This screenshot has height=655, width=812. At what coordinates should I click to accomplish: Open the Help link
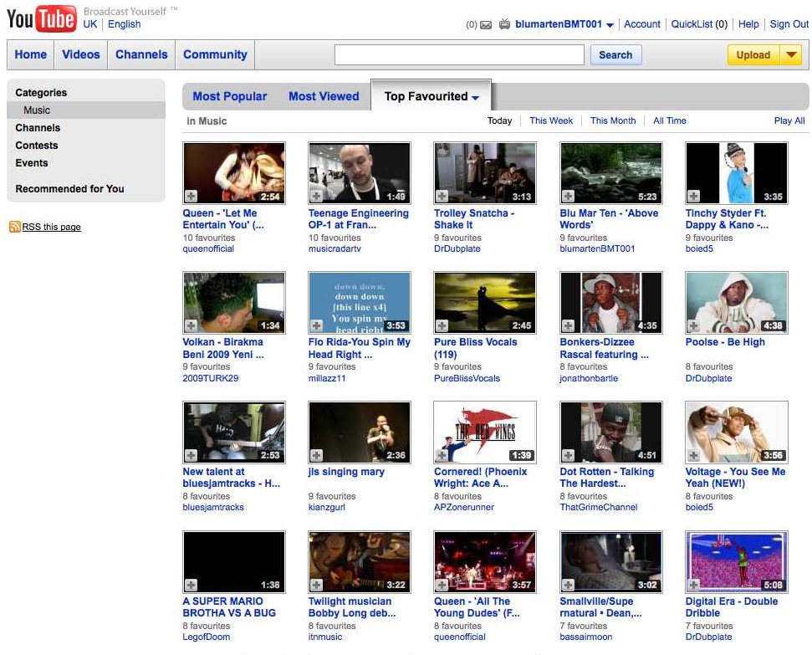748,24
